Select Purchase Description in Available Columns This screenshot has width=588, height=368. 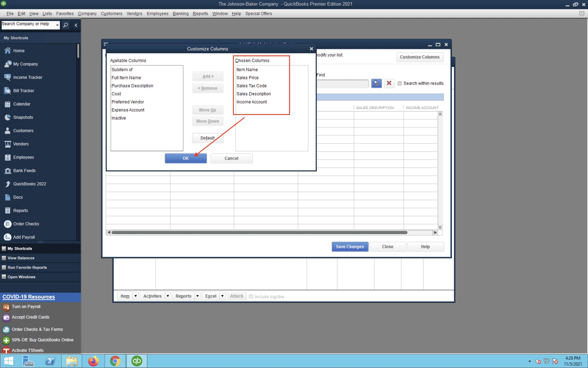pyautogui.click(x=132, y=86)
